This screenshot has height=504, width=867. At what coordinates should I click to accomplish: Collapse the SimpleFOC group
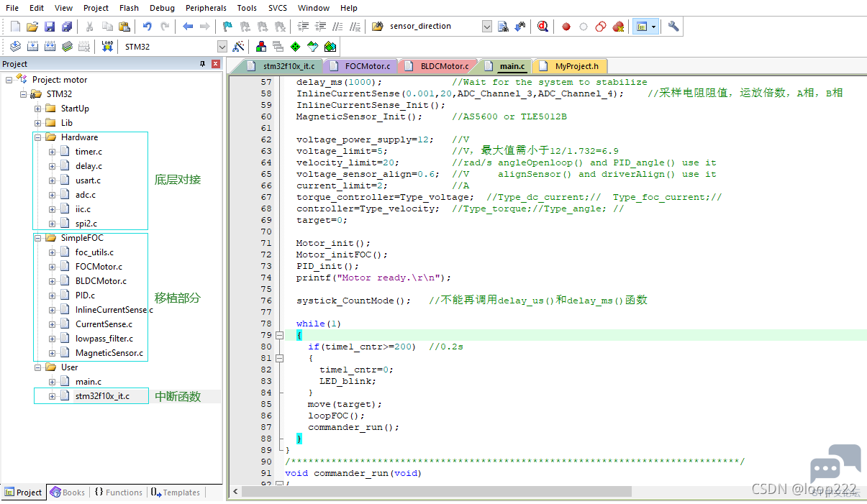(37, 238)
